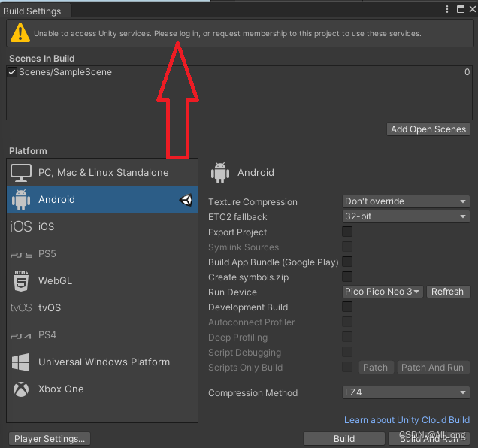The image size is (478, 448).
Task: Open the Compression Method LZ4 dropdown
Action: point(406,392)
